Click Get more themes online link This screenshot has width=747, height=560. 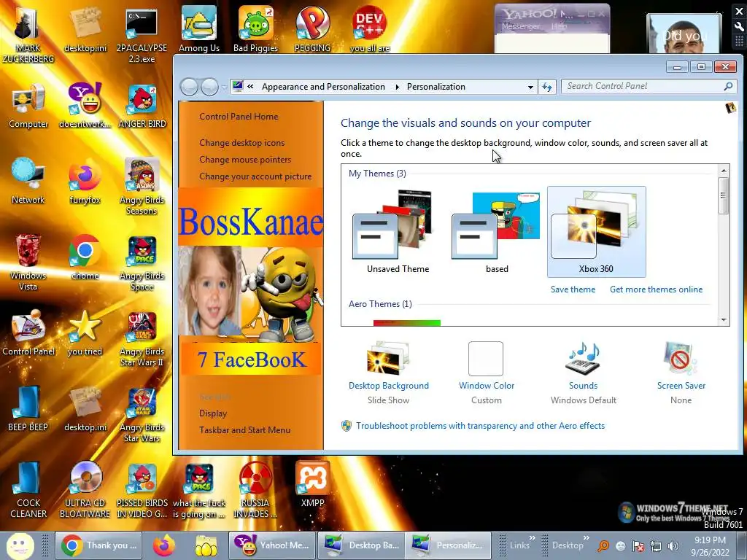tap(656, 289)
